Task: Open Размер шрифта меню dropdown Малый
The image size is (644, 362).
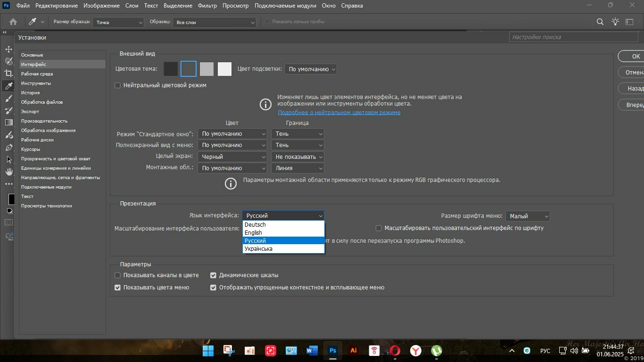Action: (x=528, y=216)
